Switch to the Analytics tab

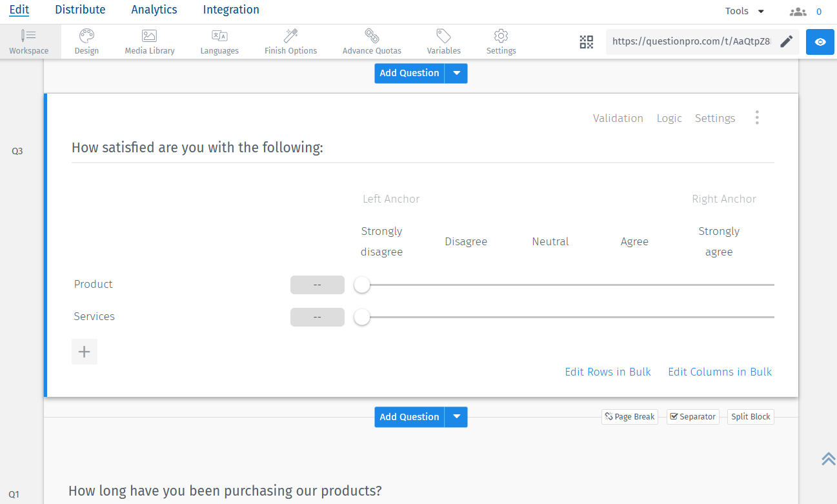point(154,10)
